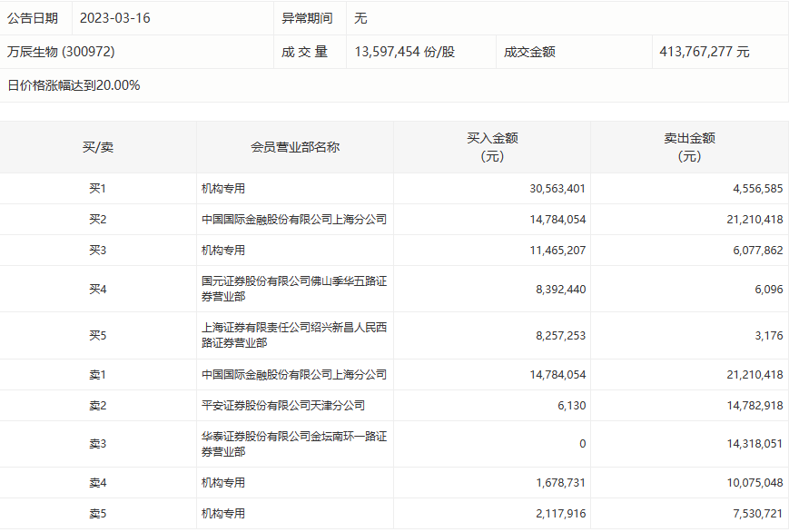Open 上海证券绍兴新昌人民西路证券营业部 entry

(294, 335)
